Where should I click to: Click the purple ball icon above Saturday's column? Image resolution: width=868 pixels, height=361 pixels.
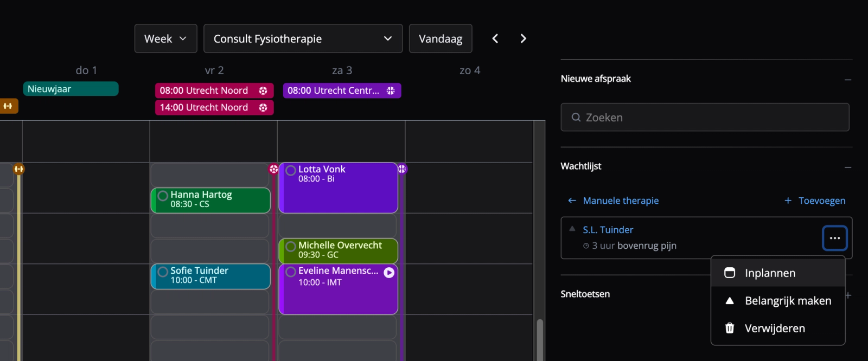tap(401, 169)
